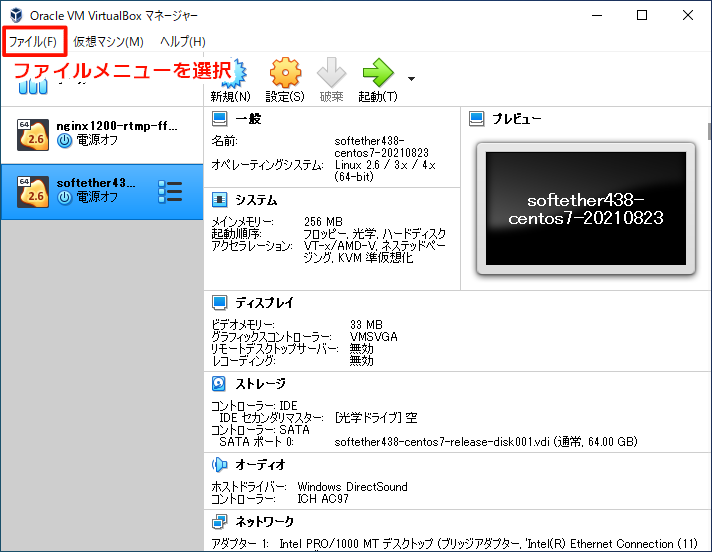Click the プレビュー section title
The height and width of the screenshot is (552, 712).
tap(517, 119)
